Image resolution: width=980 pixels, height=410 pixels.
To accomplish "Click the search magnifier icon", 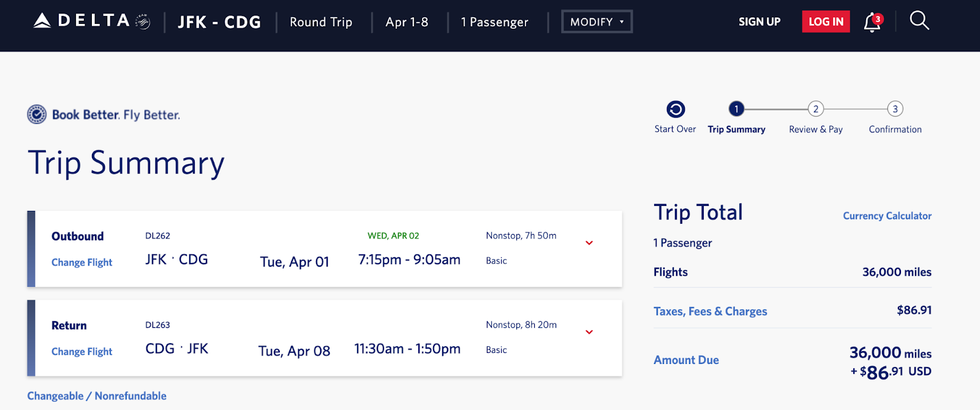I will pyautogui.click(x=919, y=21).
